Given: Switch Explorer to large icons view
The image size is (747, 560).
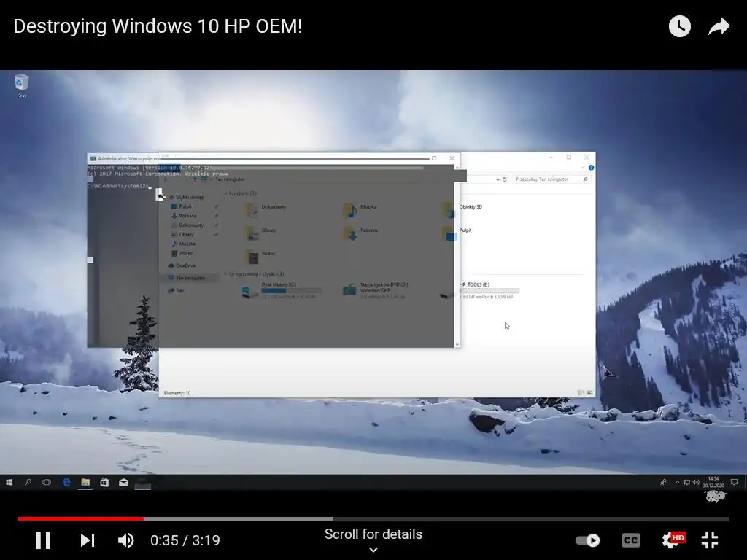Looking at the screenshot, I should pos(589,393).
